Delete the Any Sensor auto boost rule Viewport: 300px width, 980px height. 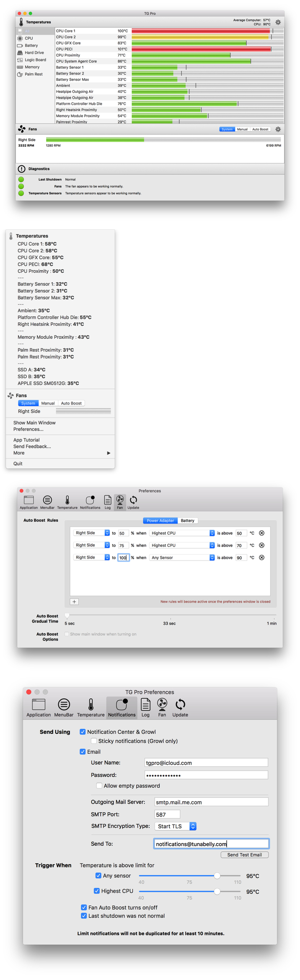pos(261,557)
